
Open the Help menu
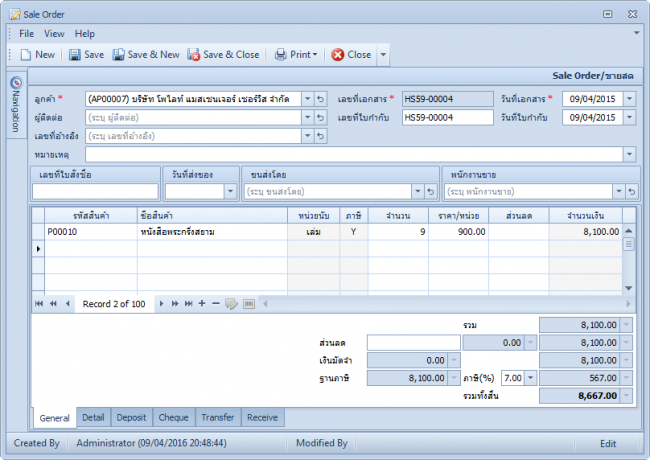85,34
